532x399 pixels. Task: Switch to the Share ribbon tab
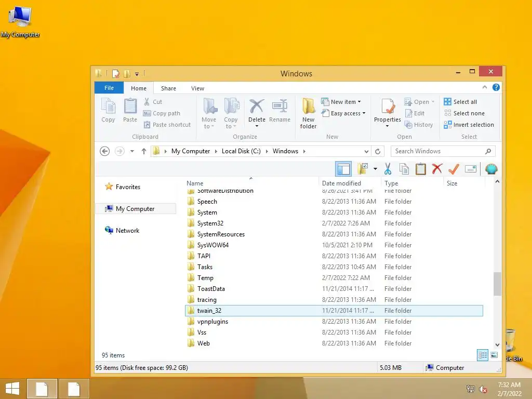(x=168, y=88)
